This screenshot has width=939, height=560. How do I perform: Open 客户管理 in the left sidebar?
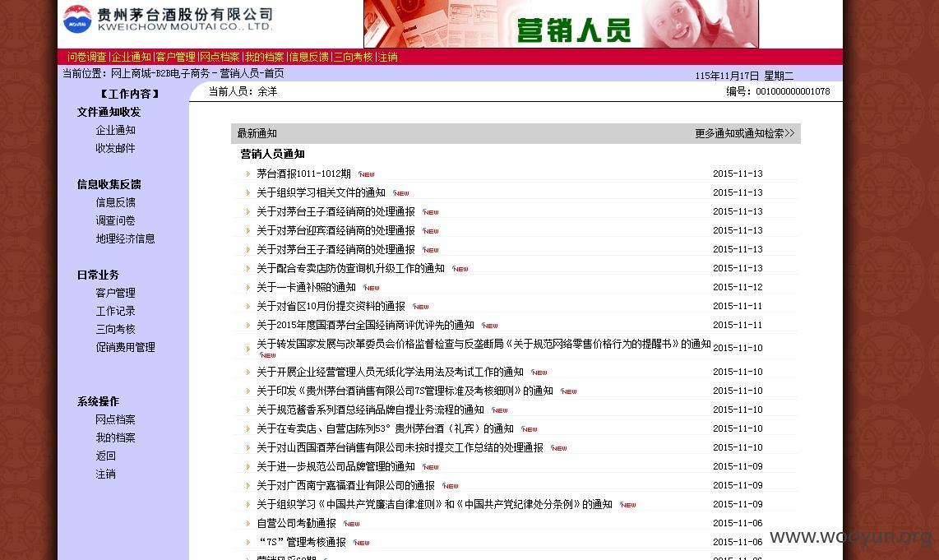point(116,294)
